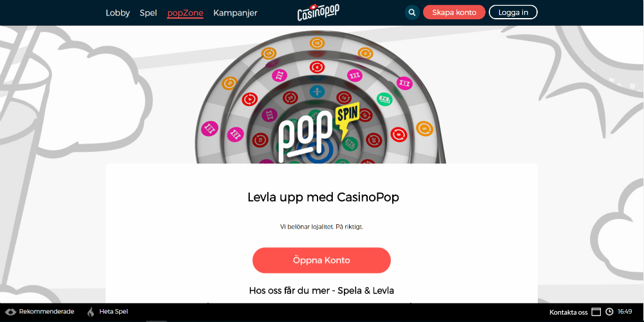
Task: Click the clock icon in bottom bar
Action: [609, 312]
